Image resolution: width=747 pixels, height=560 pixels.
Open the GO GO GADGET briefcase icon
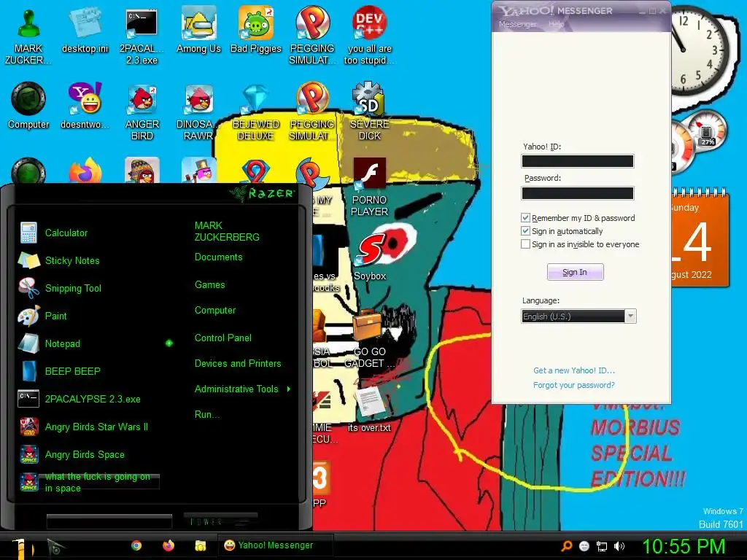tap(370, 338)
